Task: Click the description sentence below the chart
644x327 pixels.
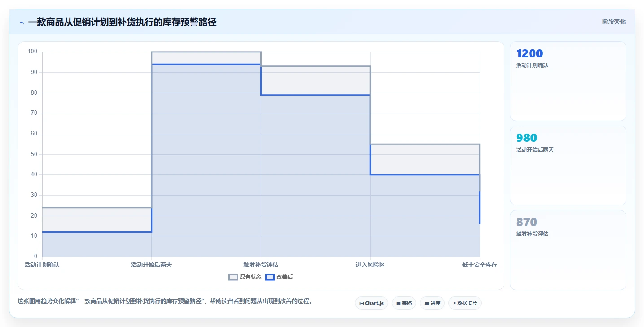Action: coord(165,301)
